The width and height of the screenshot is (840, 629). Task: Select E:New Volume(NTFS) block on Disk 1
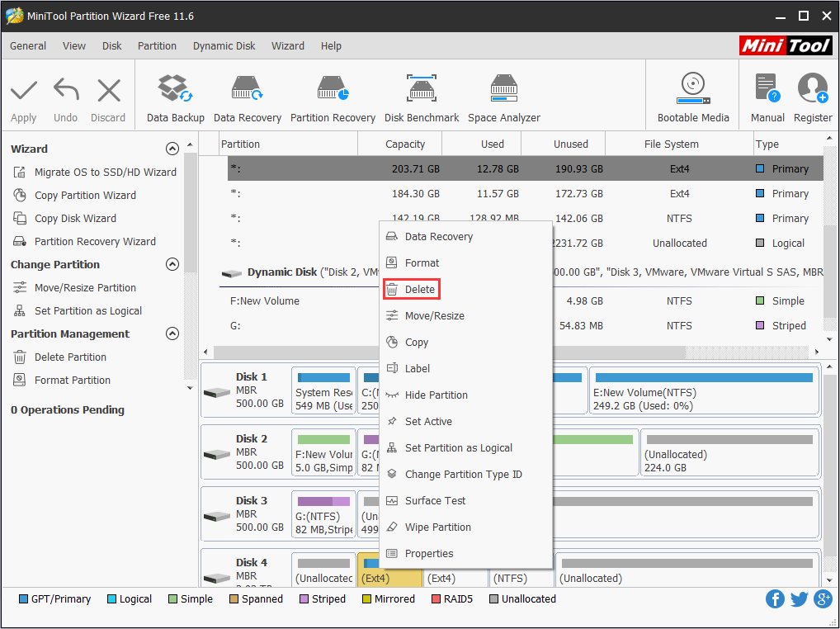(704, 390)
